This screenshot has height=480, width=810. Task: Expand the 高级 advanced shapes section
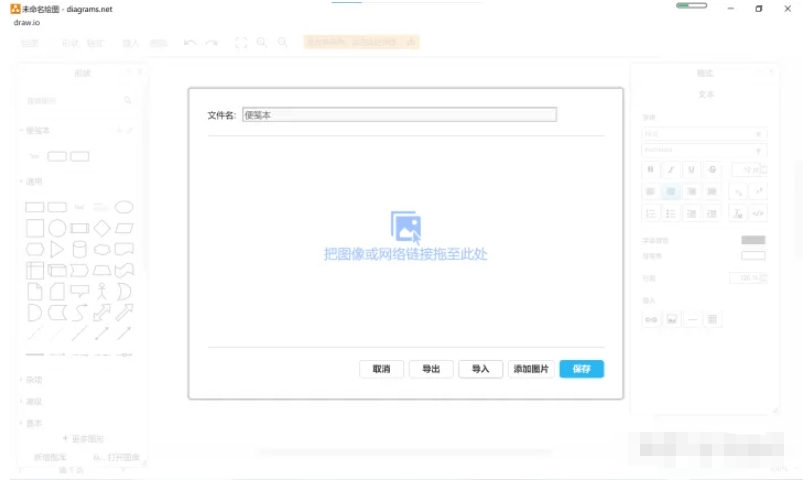coord(34,401)
